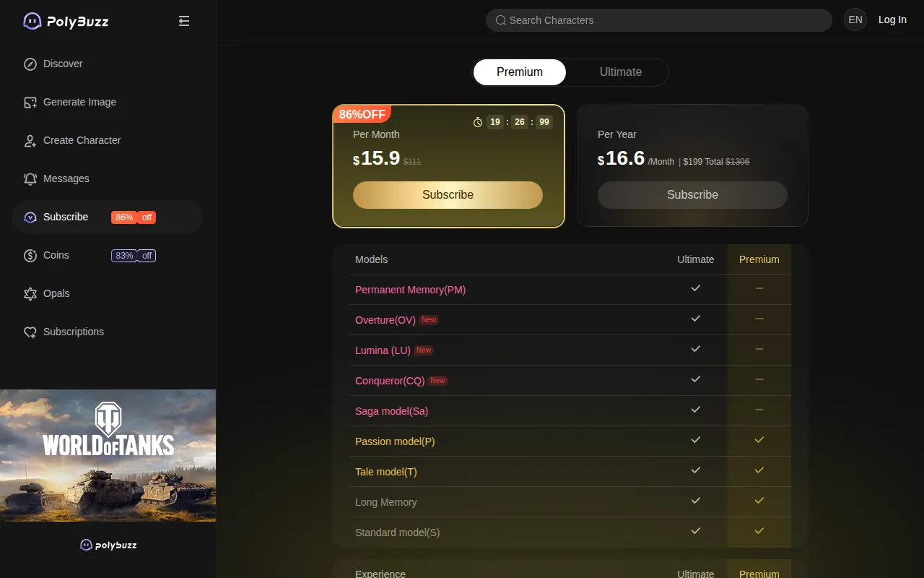Select the Per Year pricing card

692,166
